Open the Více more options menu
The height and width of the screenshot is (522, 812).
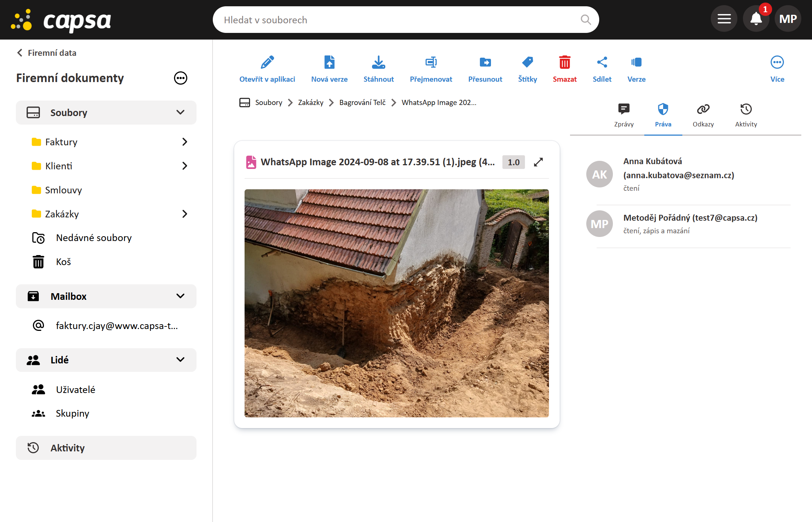[x=777, y=63]
